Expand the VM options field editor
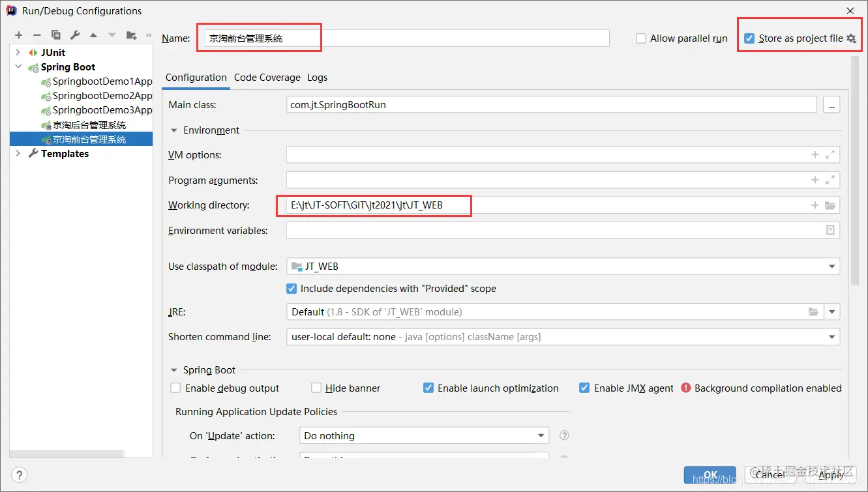 [830, 154]
